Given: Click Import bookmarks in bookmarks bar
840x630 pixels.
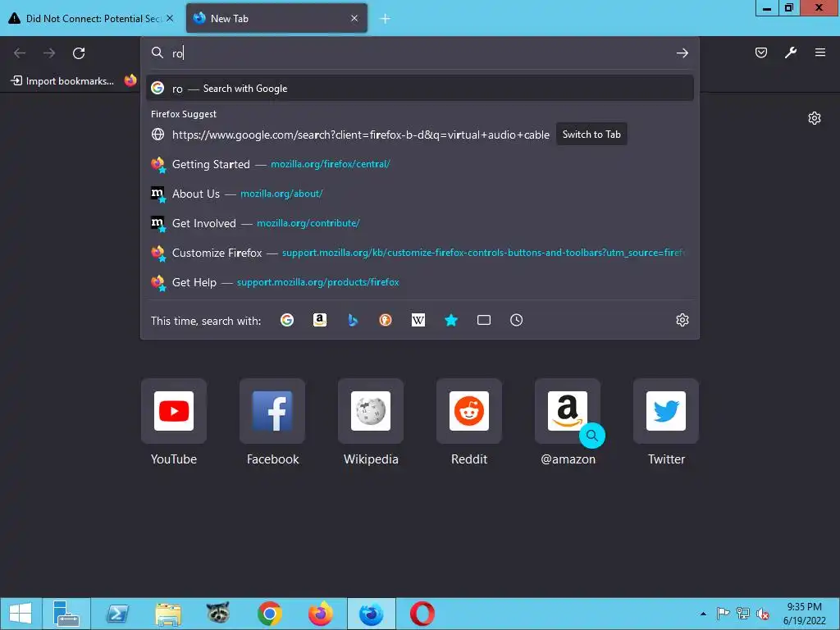Looking at the screenshot, I should point(62,81).
